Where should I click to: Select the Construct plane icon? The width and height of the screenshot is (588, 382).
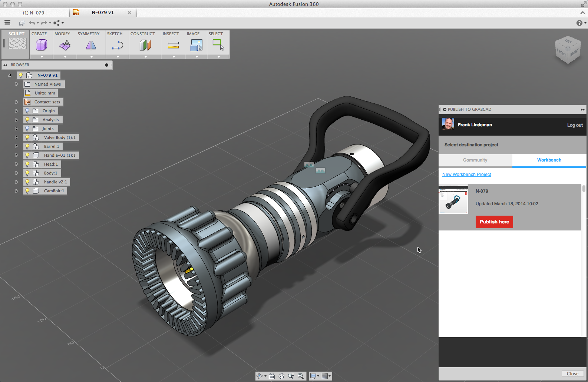[x=145, y=45]
